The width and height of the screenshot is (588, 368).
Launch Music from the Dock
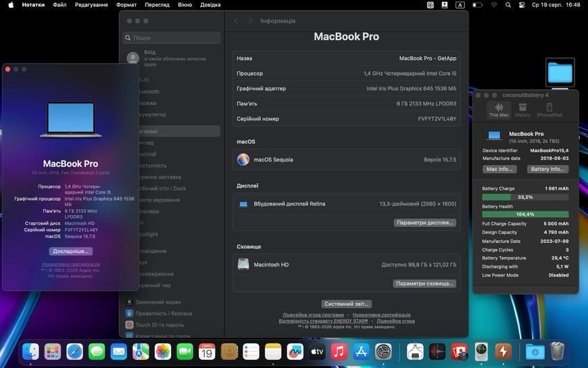(x=339, y=352)
